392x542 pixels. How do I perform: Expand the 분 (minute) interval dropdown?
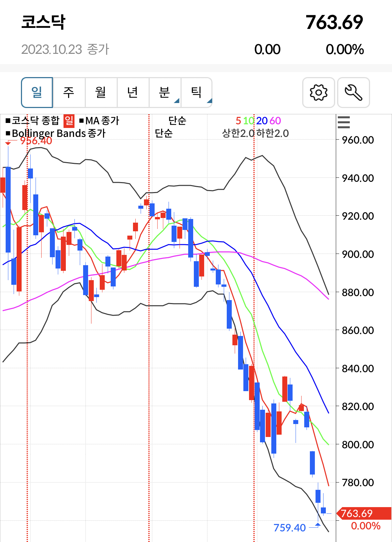point(165,92)
